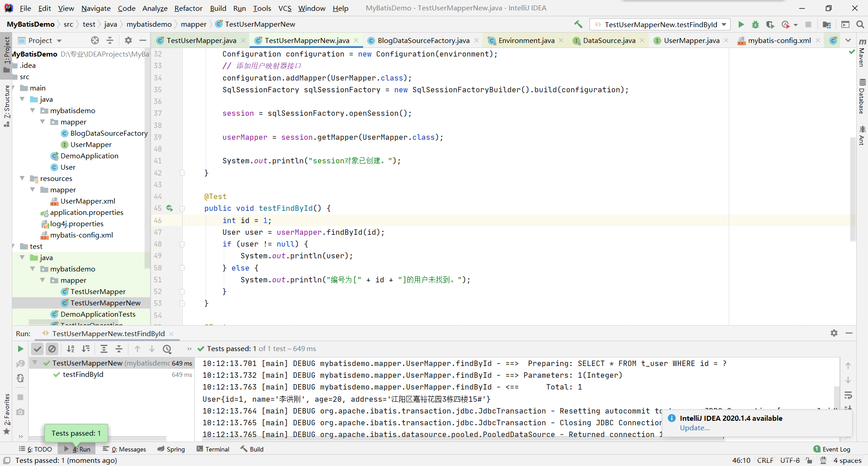Open the Messages tool window

point(124,449)
